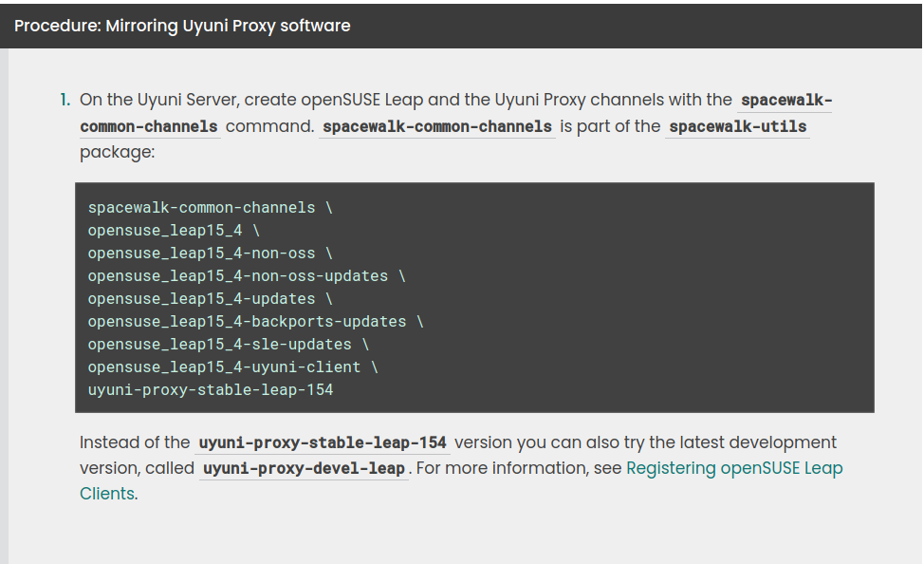Viewport: 924px width, 564px height.
Task: Click the second spacewalk-common-channels mention
Action: coord(436,126)
